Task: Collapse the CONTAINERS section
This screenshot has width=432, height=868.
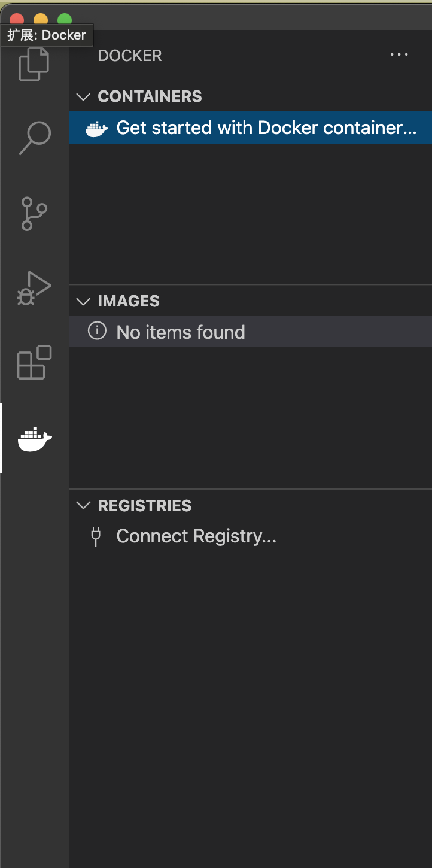Action: (x=83, y=96)
